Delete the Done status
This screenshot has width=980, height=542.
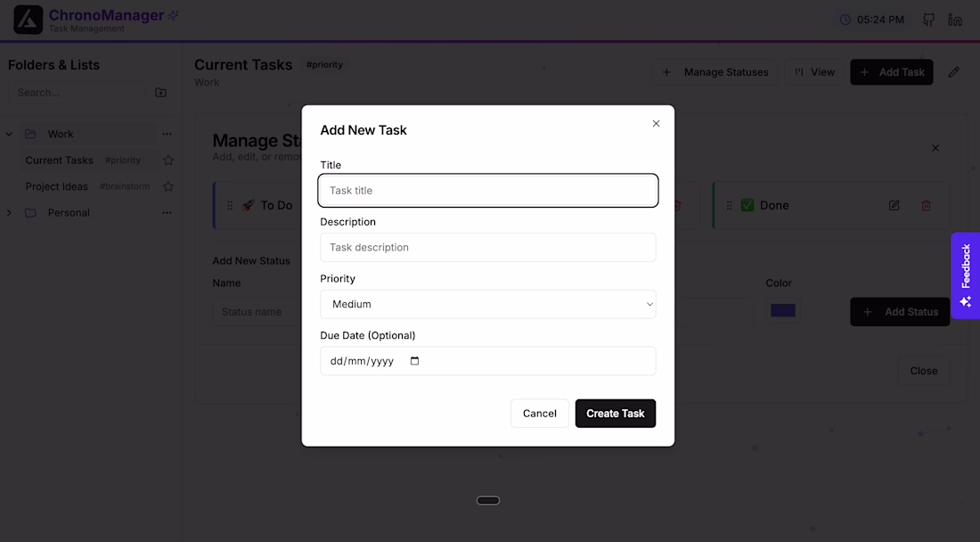[x=926, y=205]
